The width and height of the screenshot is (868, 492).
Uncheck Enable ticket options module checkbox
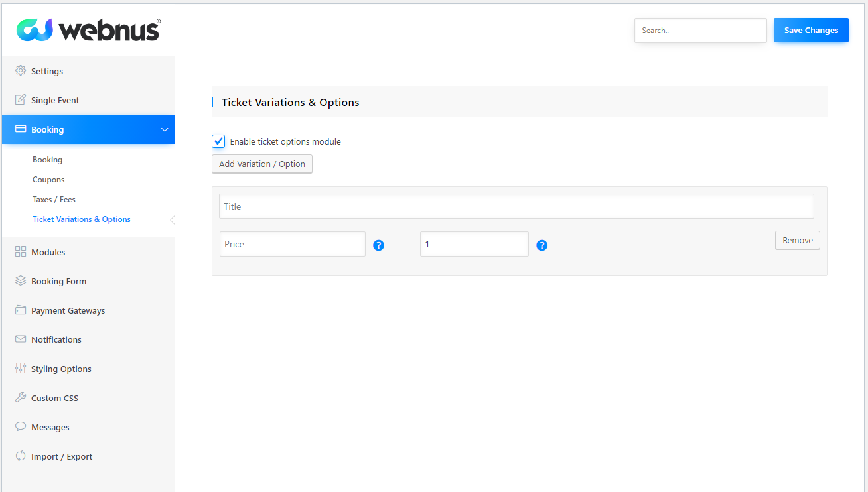tap(218, 141)
